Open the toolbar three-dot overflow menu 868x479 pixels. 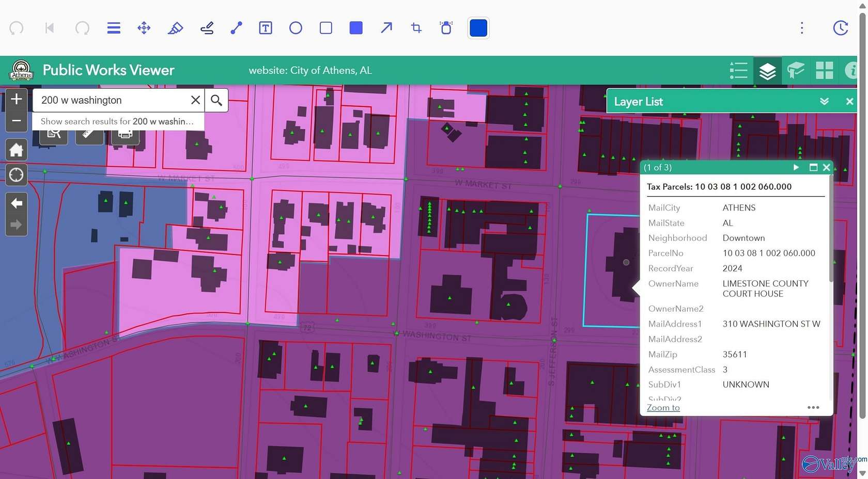(x=802, y=28)
